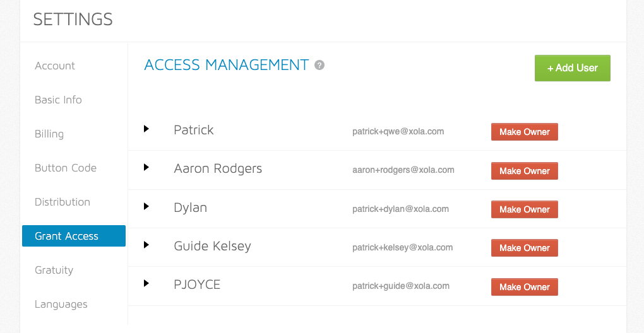
Task: Open Distribution settings
Action: (x=63, y=202)
